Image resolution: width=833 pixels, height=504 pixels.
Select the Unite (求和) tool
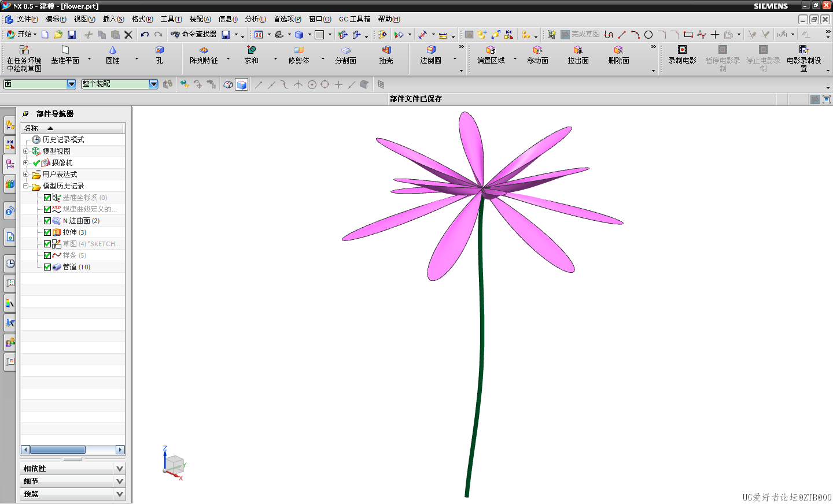(x=252, y=55)
